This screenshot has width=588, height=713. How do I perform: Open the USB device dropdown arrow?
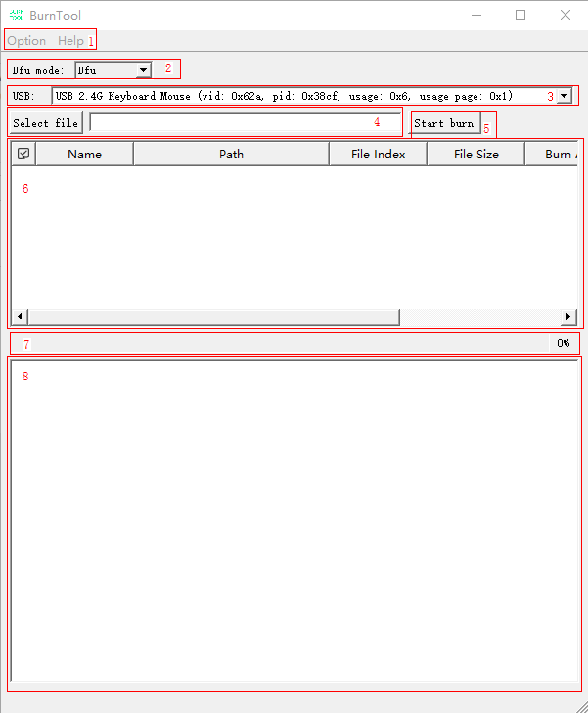click(x=564, y=96)
